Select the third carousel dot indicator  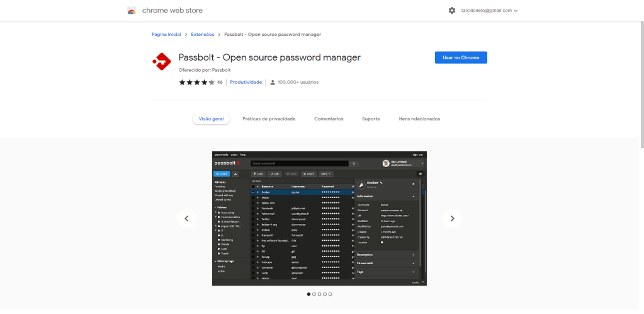319,294
